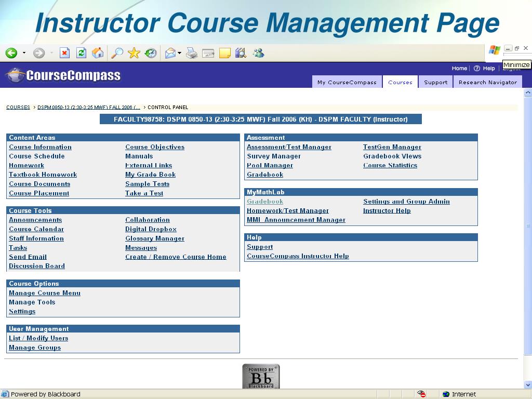This screenshot has height=399, width=532.
Task: Switch to the My CourseCompass tab
Action: click(x=347, y=82)
